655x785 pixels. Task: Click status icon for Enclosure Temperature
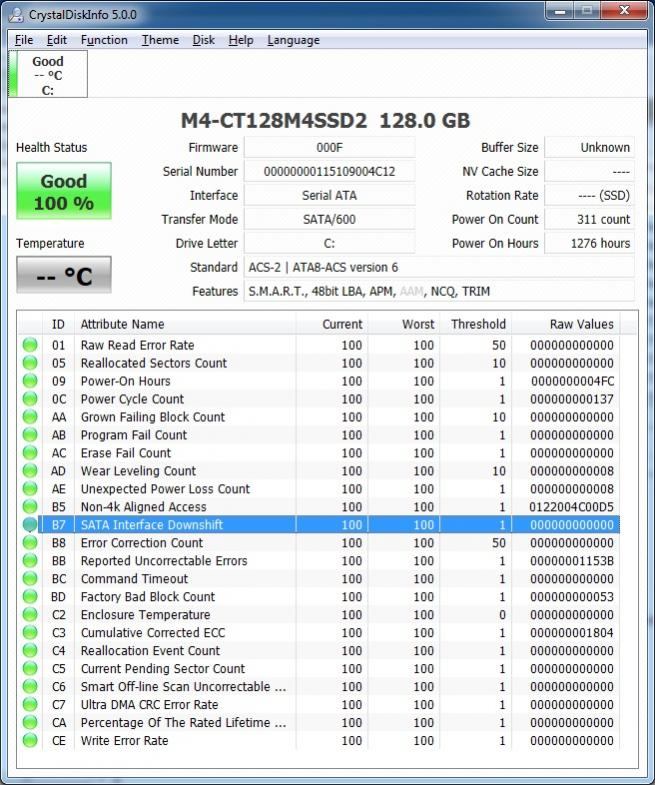30,615
